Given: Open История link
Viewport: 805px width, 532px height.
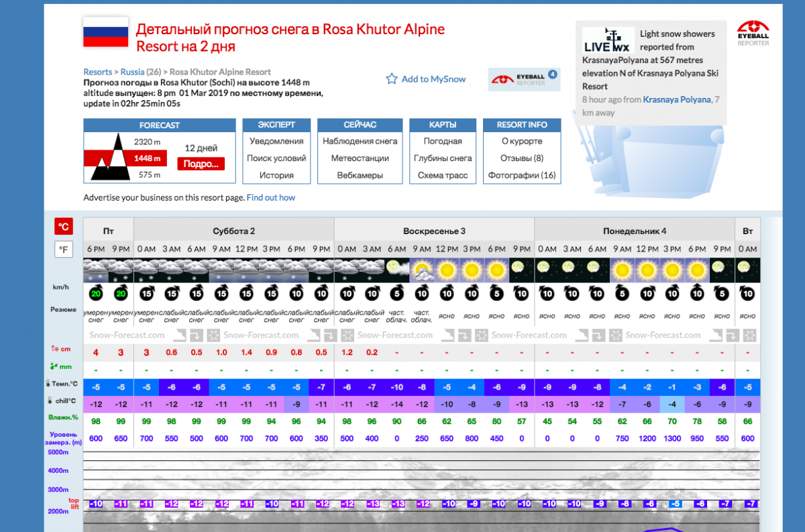Looking at the screenshot, I should click(x=276, y=175).
